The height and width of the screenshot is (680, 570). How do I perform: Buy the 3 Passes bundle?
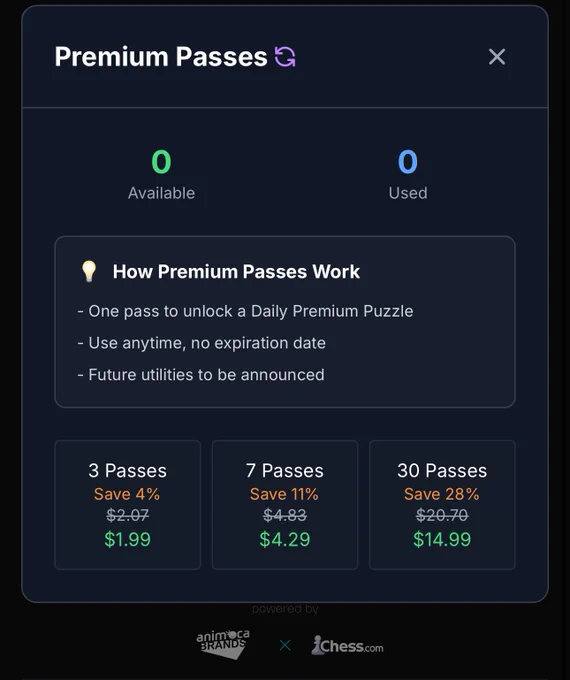pos(128,505)
